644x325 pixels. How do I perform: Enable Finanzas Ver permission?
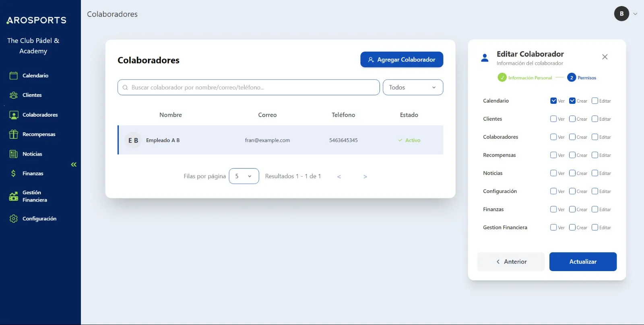[x=553, y=209]
